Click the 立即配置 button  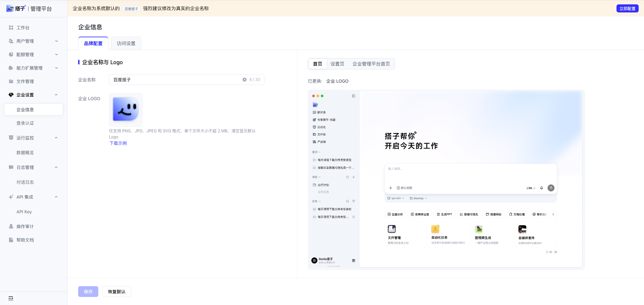tap(627, 8)
